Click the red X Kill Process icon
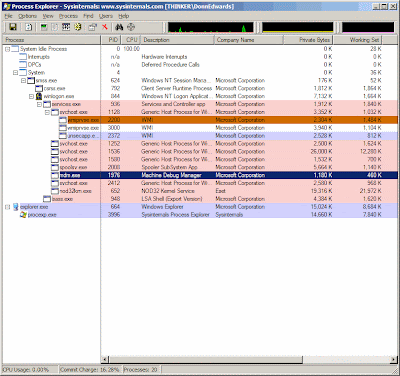This screenshot has width=400, height=376. (105, 27)
